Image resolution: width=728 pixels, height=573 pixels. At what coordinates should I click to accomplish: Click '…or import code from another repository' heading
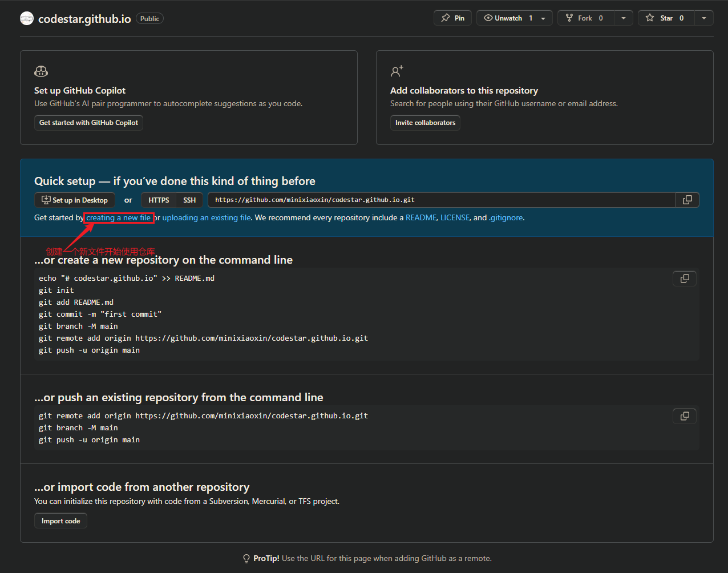tap(142, 487)
